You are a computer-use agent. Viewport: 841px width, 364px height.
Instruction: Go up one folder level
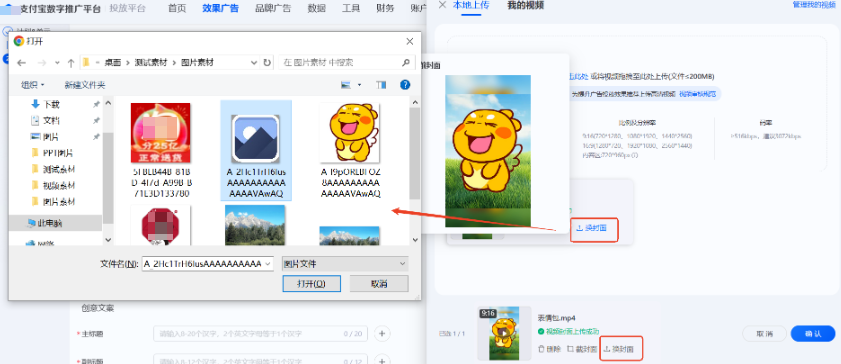[x=70, y=63]
